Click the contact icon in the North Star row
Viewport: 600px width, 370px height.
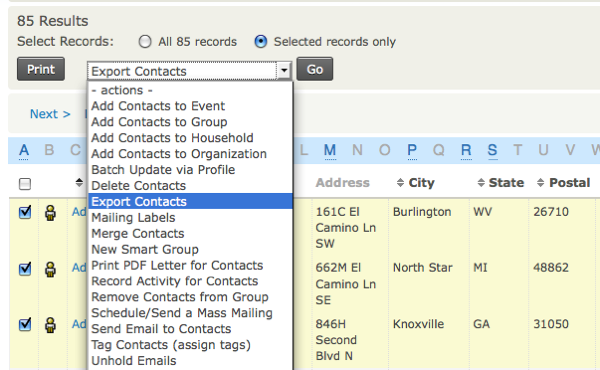pos(50,269)
